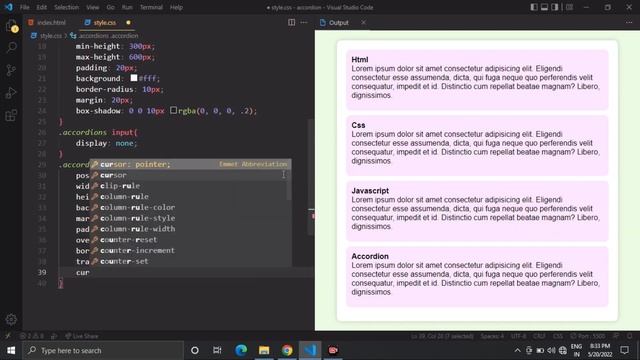Screen dimensions: 640x360
Task: Open Output panel More Actions ellipsis
Action: (x=629, y=22)
